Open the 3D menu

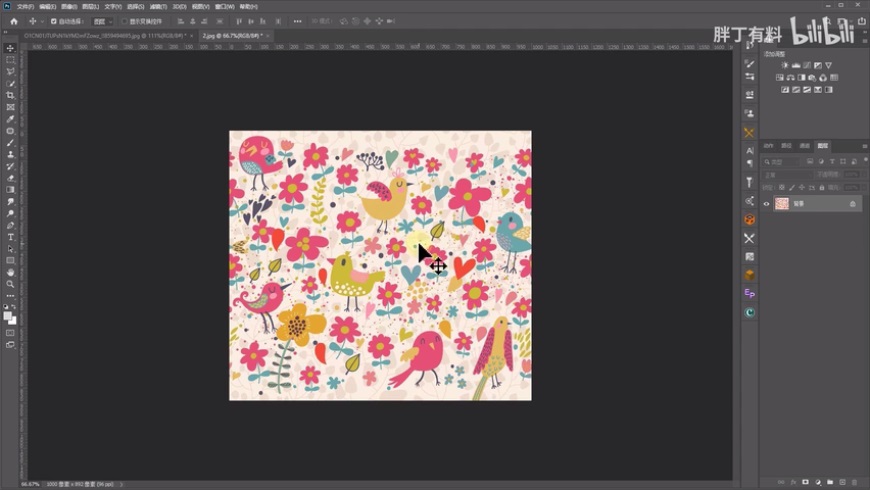179,7
